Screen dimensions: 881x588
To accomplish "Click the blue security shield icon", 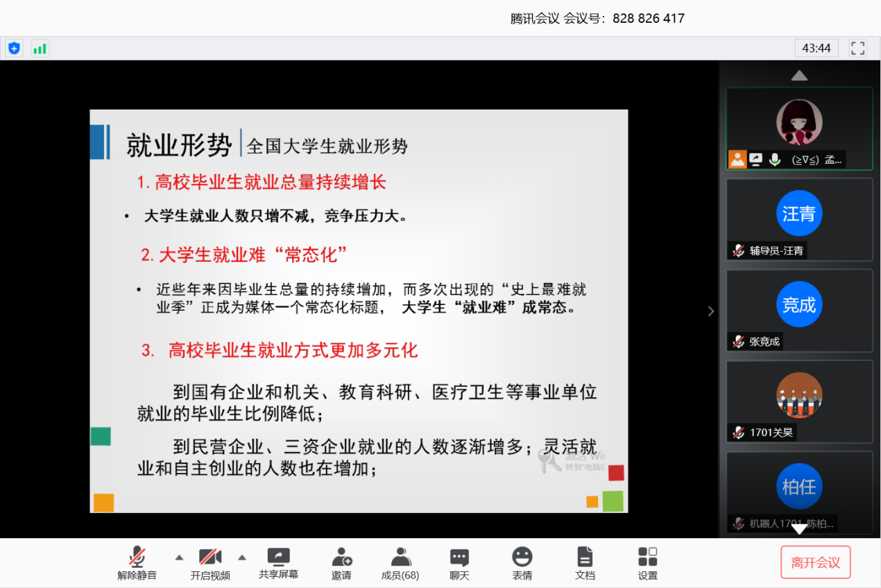I will click(14, 49).
